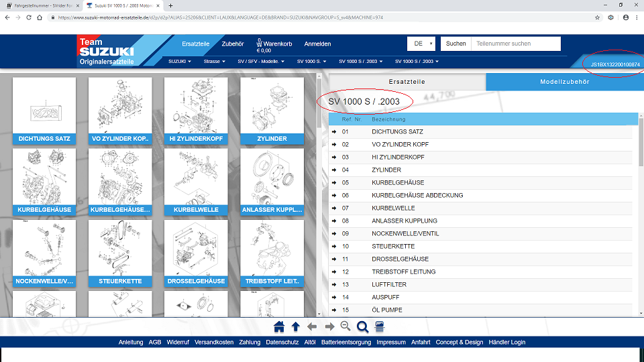This screenshot has width=644, height=362.
Task: Click the browser address bar
Action: coord(321,17)
